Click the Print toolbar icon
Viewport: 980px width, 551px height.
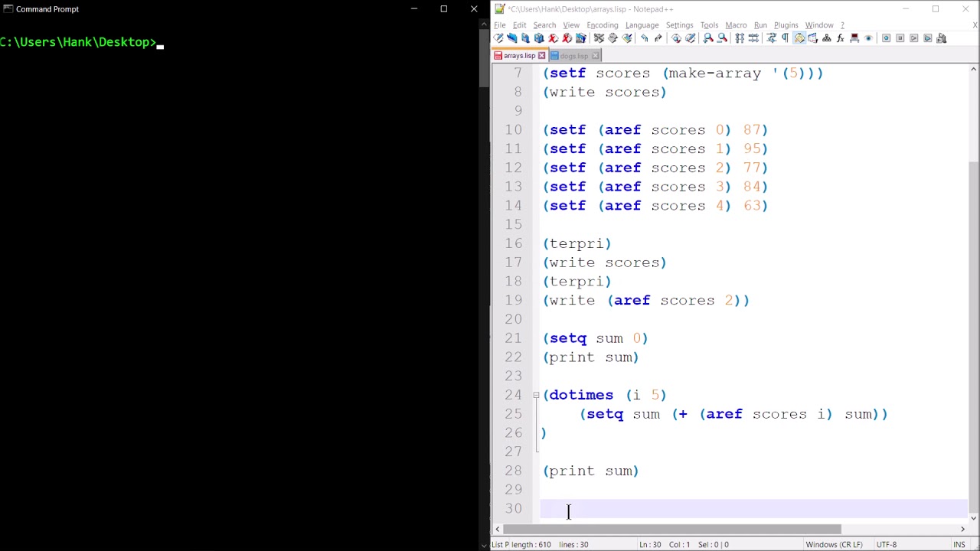pos(581,38)
